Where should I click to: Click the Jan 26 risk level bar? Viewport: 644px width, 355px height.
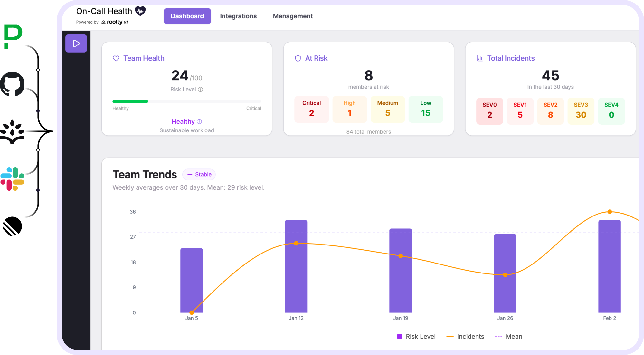click(505, 273)
